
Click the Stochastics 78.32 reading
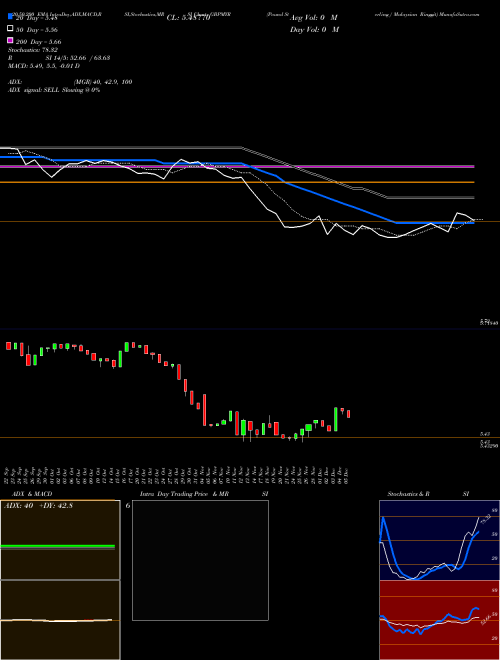click(32, 50)
